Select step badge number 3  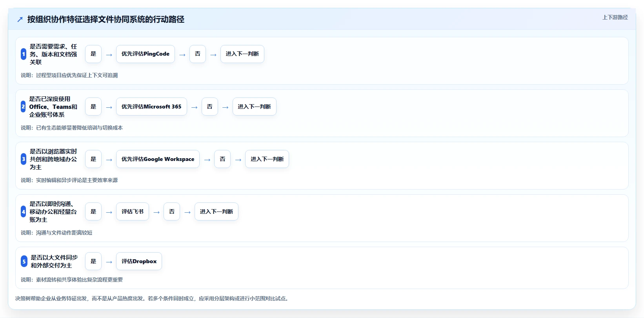pyautogui.click(x=24, y=159)
